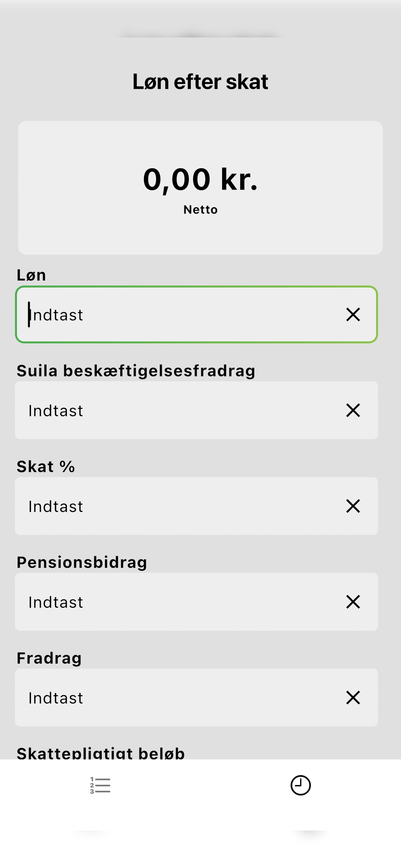The image size is (401, 868).
Task: Tap the Netto label in result card
Action: (200, 210)
